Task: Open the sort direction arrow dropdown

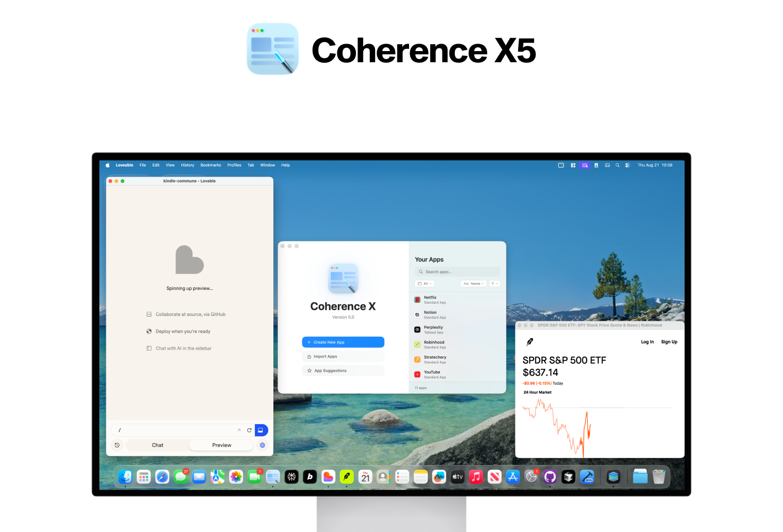Action: [x=495, y=284]
